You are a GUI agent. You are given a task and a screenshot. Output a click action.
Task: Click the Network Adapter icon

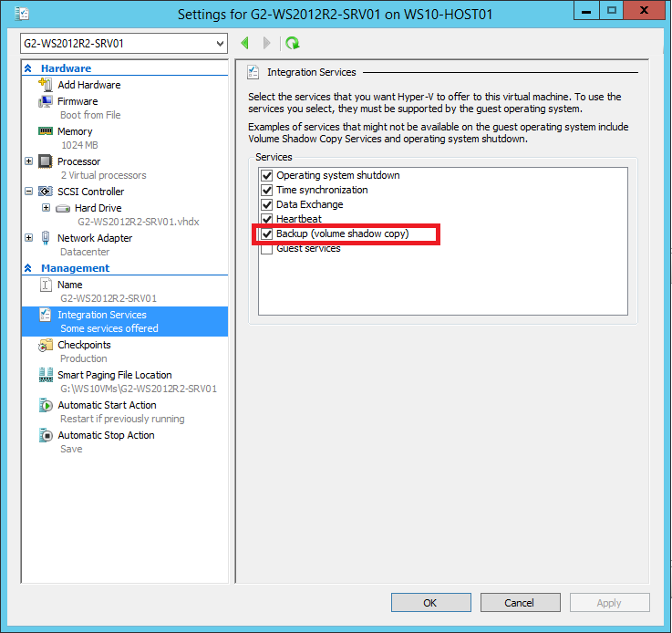coord(46,238)
